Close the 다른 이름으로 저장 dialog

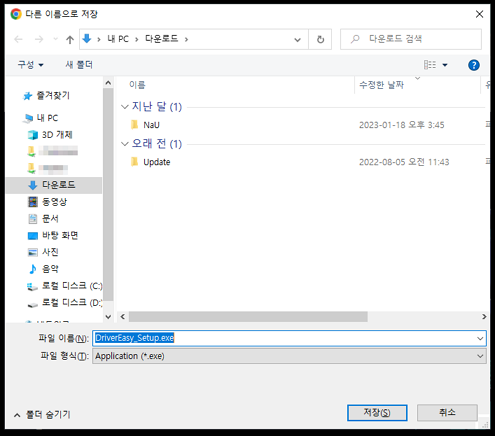pos(479,14)
